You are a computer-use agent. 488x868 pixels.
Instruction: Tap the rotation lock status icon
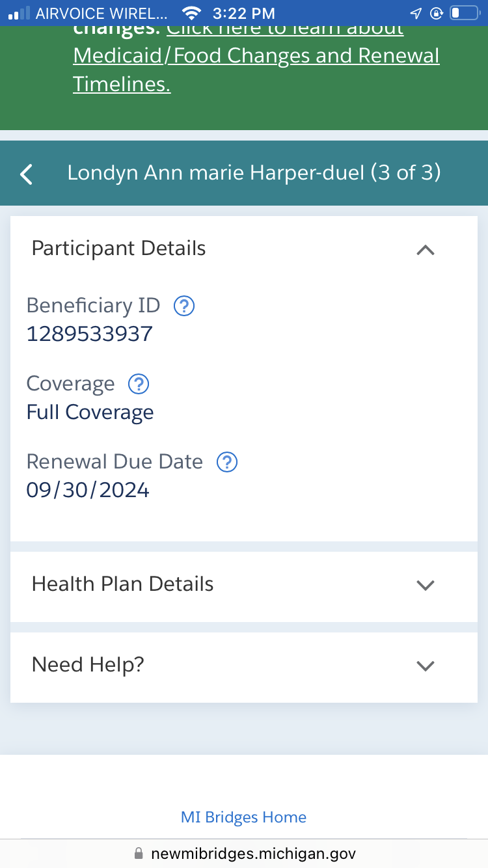[436, 13]
